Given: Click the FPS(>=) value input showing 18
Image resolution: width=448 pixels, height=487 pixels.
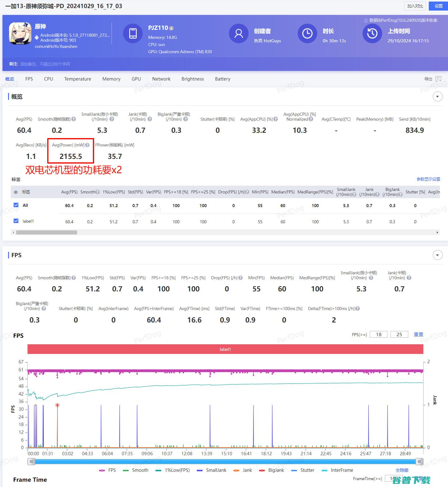Looking at the screenshot, I should [x=378, y=334].
